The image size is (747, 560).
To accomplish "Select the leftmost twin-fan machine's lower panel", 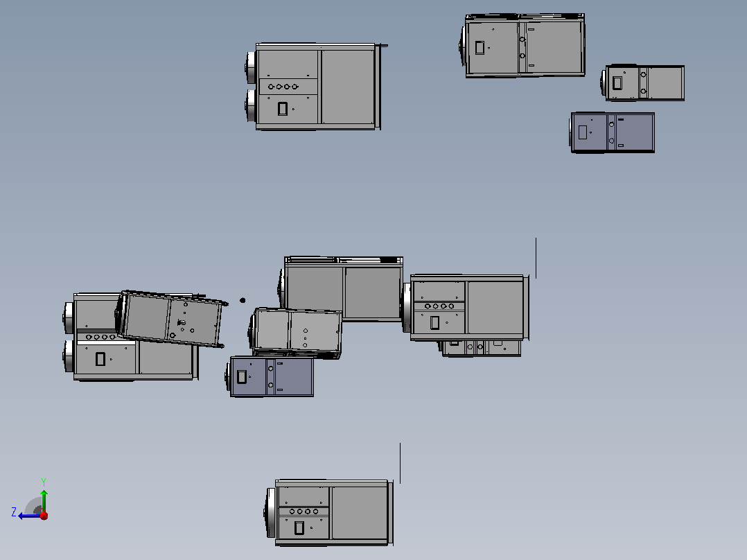I will [106, 359].
